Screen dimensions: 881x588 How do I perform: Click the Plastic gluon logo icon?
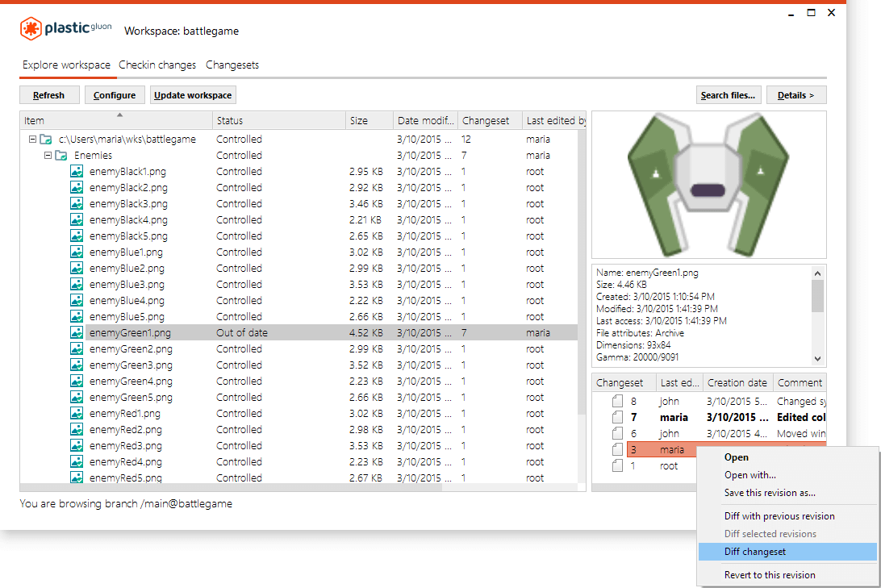(x=31, y=28)
